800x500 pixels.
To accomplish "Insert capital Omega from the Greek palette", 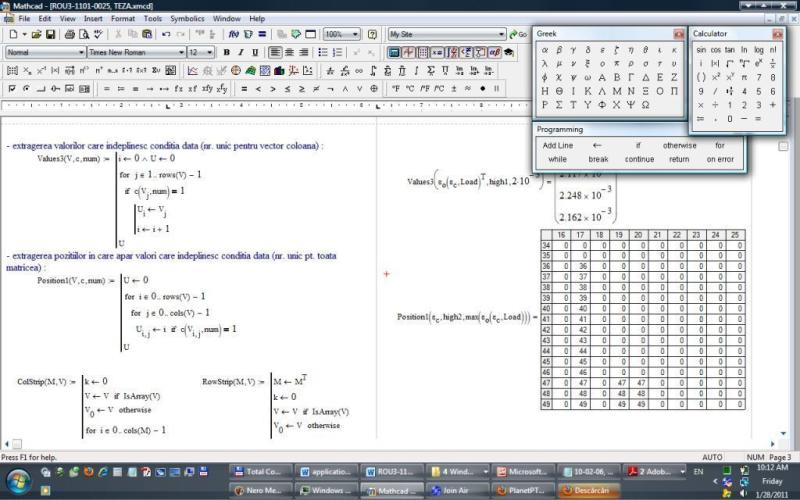I will click(646, 104).
